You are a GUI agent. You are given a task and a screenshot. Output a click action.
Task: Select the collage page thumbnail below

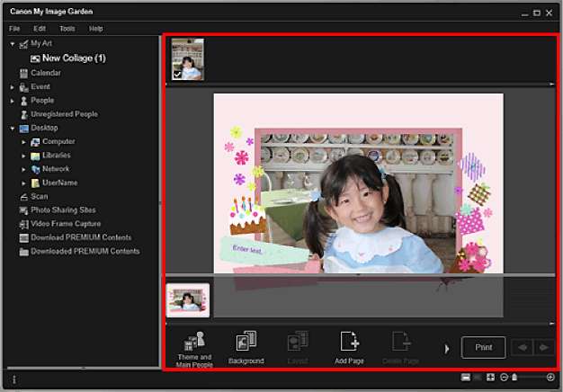(188, 300)
